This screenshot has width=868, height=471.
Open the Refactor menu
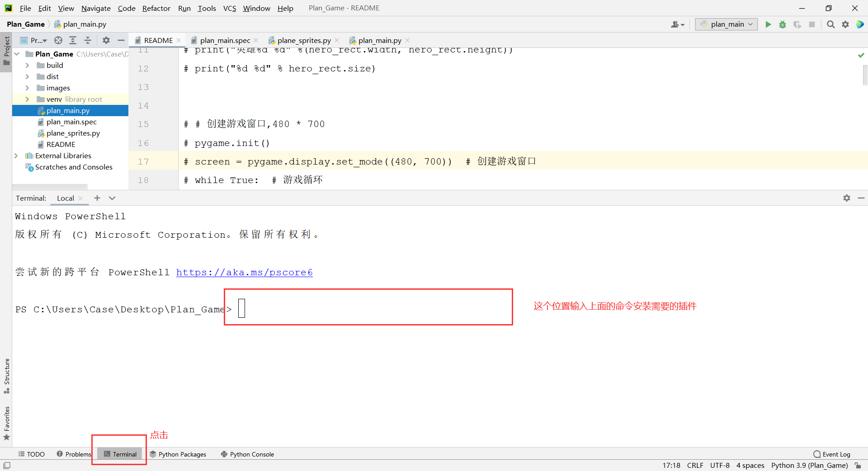point(156,8)
